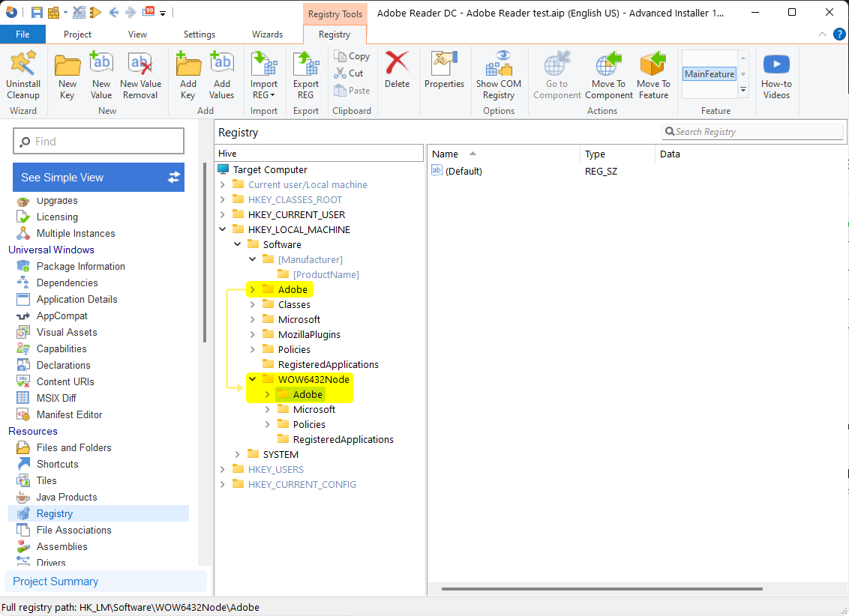Collapse the ribbon with the chevron

822,34
